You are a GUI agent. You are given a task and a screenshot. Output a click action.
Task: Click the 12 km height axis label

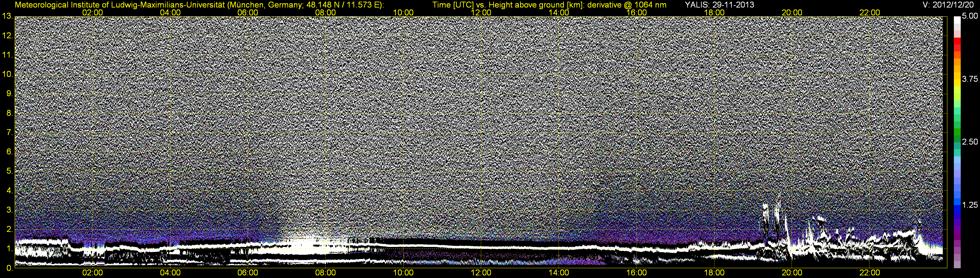(7, 35)
